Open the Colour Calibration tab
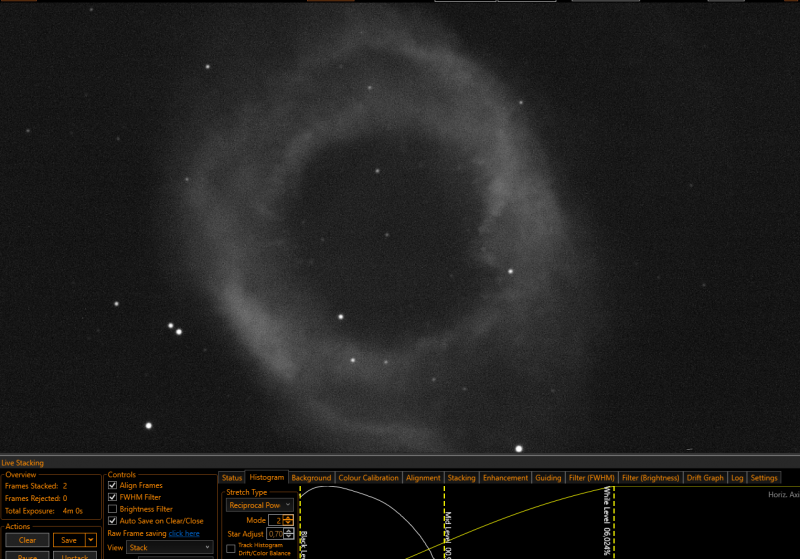Viewport: 800px width, 559px height. (x=368, y=478)
